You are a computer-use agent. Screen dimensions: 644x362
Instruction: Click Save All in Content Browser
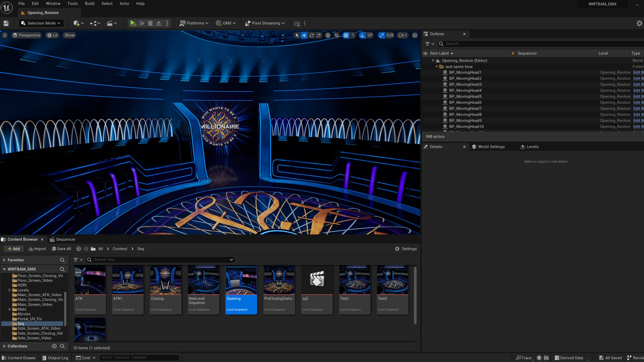click(x=61, y=249)
